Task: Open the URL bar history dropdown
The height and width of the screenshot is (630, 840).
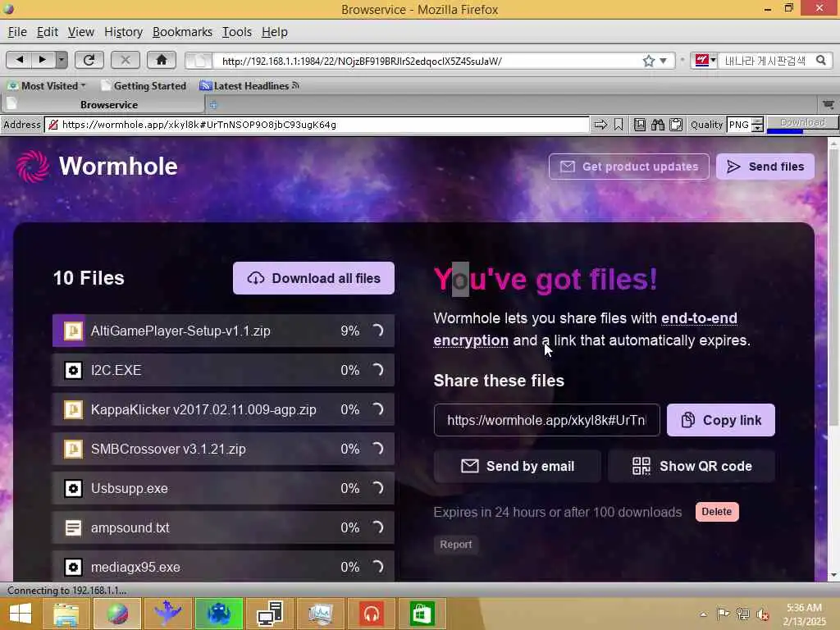Action: (x=663, y=61)
